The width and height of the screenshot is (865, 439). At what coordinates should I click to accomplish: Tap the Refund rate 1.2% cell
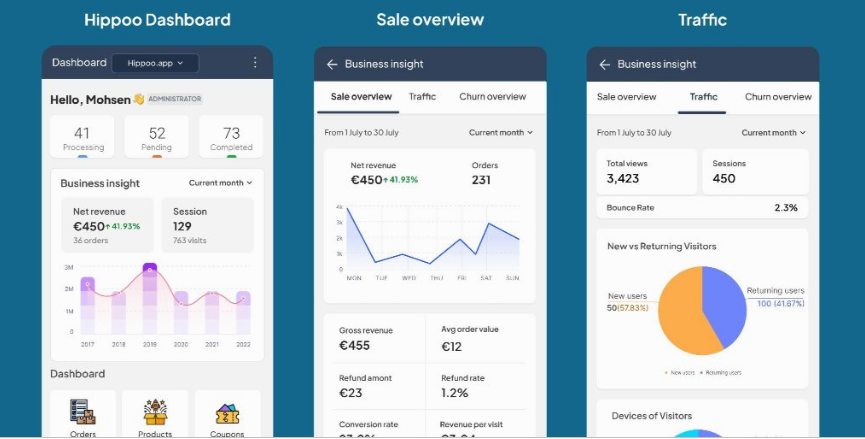(476, 386)
